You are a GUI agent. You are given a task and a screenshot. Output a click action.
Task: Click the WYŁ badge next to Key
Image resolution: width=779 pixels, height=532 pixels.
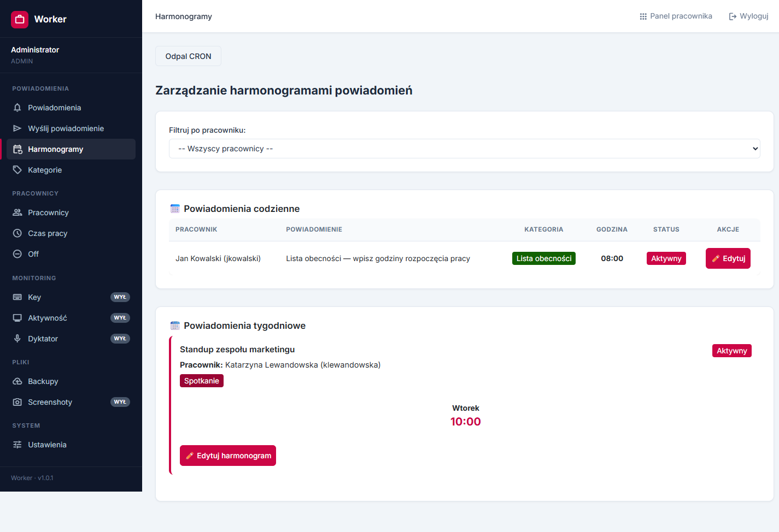tap(120, 297)
